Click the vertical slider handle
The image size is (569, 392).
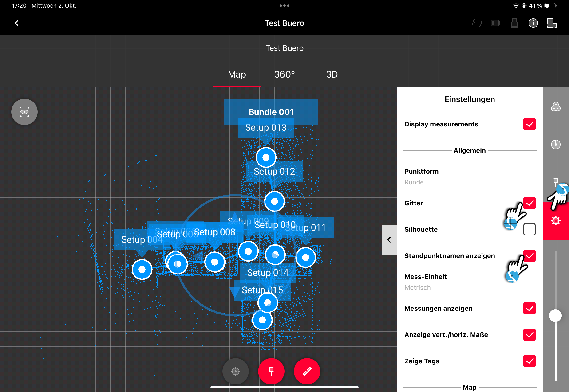click(555, 316)
